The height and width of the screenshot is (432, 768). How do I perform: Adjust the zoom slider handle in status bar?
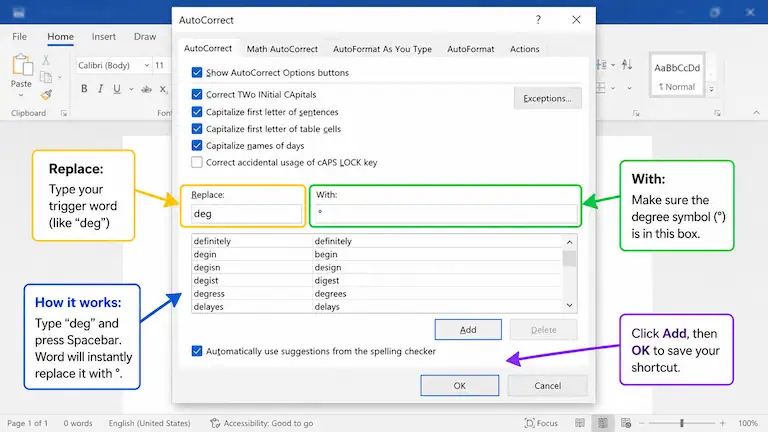coord(681,423)
